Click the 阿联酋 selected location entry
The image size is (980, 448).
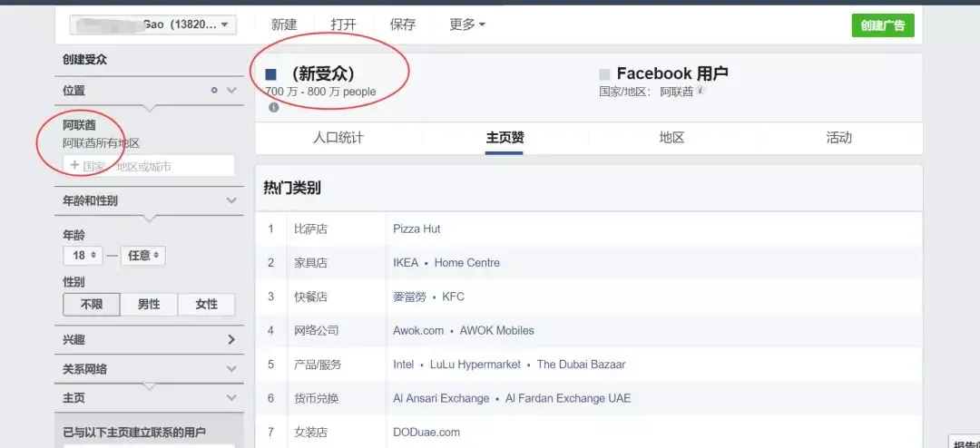click(x=79, y=125)
